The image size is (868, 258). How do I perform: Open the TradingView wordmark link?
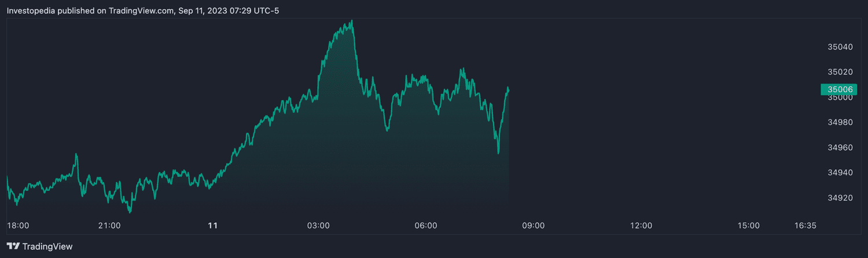(x=47, y=246)
